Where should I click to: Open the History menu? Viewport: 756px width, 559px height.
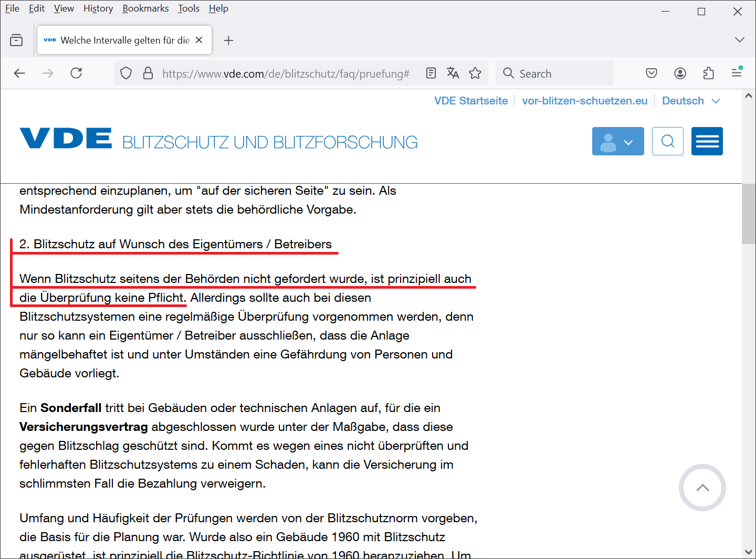(x=98, y=8)
